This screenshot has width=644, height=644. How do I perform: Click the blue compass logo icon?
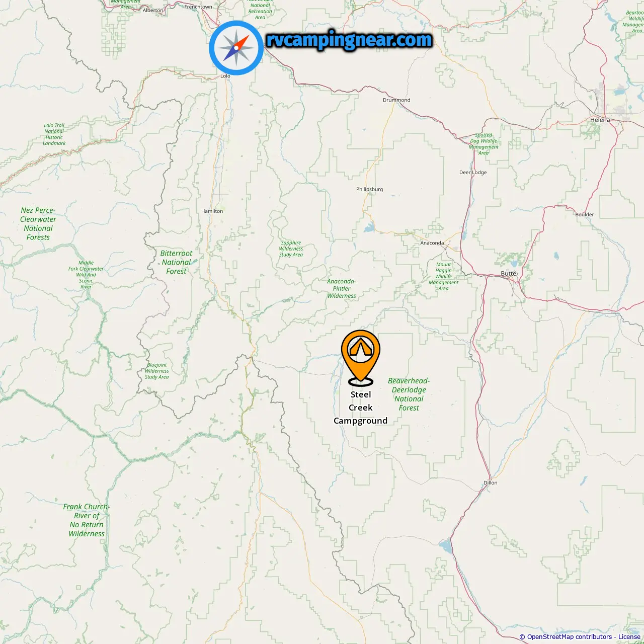coord(236,48)
